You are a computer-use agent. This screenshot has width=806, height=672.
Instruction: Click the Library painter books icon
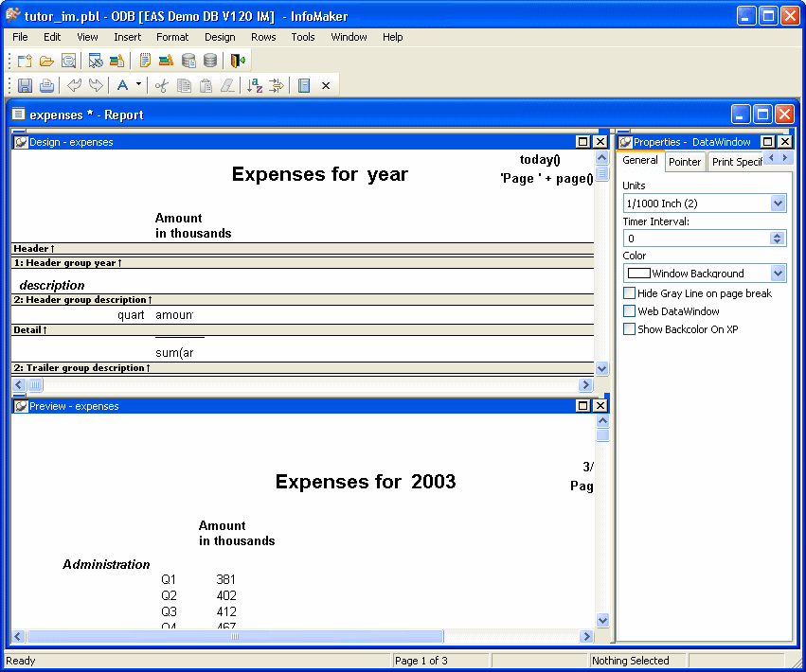[x=166, y=61]
